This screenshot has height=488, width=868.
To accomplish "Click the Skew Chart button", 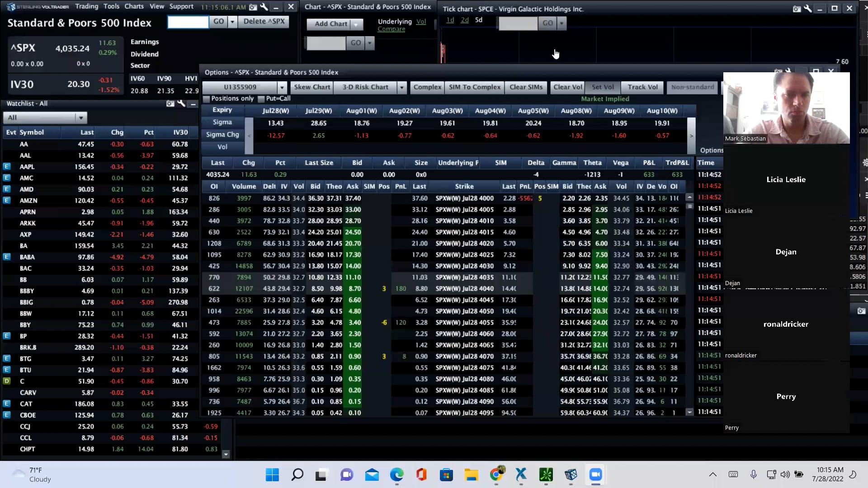I will coord(312,87).
